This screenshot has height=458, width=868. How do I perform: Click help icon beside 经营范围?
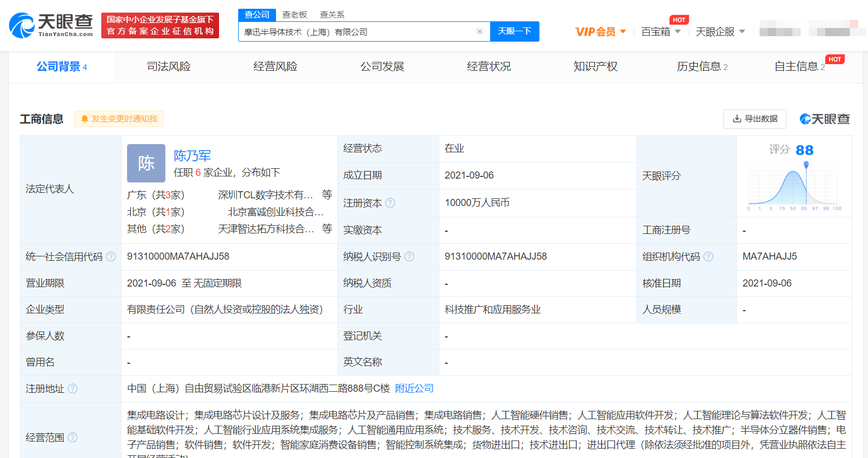[72, 437]
